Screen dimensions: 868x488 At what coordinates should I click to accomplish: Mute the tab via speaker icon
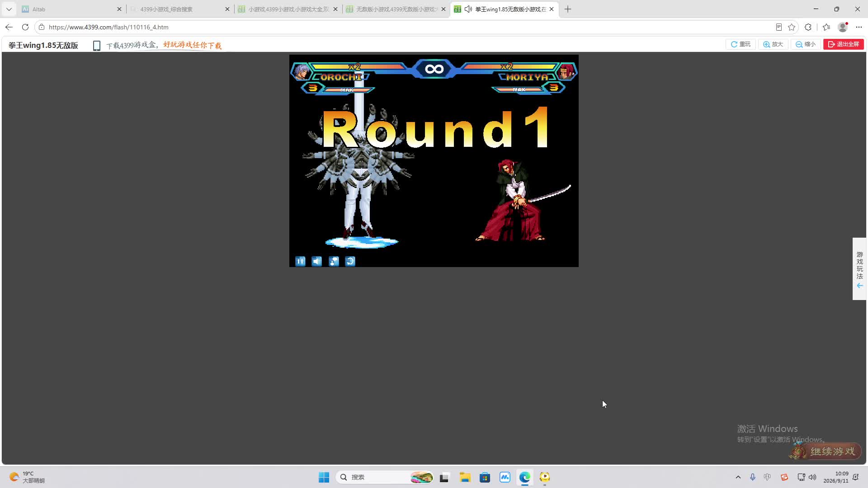click(468, 9)
